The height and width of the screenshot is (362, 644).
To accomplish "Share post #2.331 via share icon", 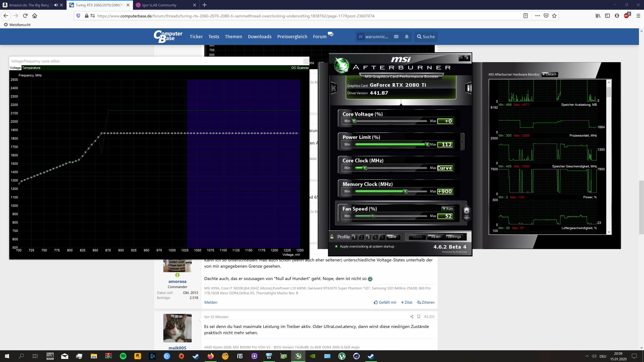I will click(412, 317).
